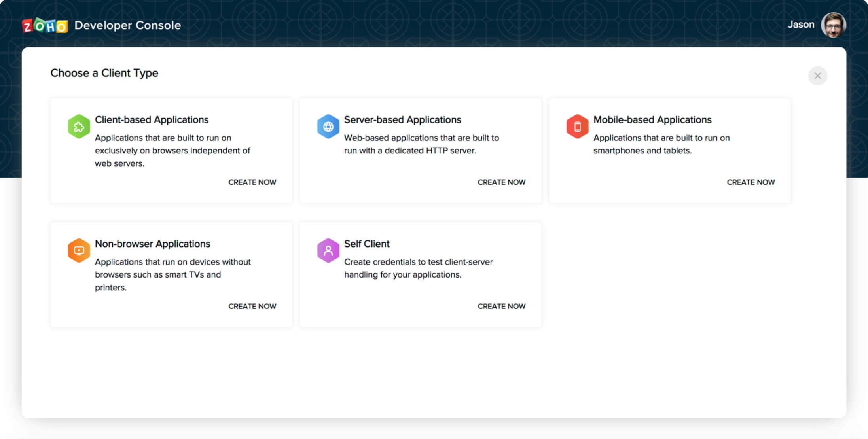Click the purple Self Client person icon
Image resolution: width=868 pixels, height=439 pixels.
(x=328, y=250)
